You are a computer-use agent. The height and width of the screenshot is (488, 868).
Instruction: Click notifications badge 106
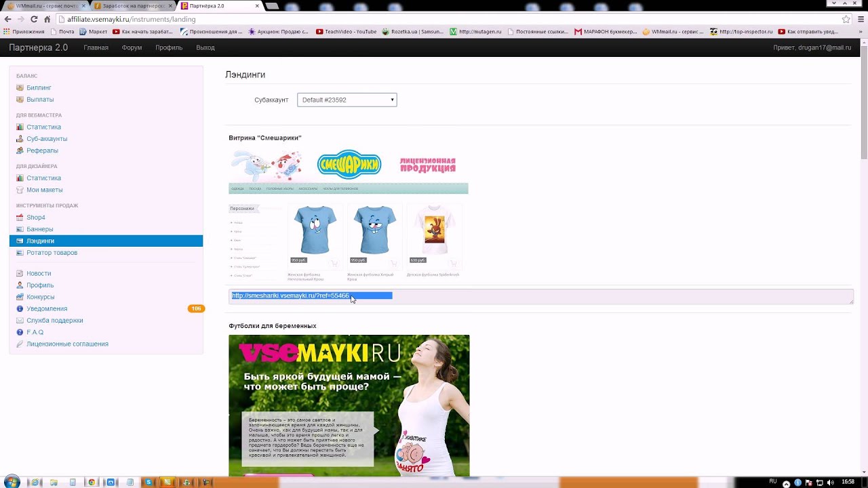tap(195, 309)
